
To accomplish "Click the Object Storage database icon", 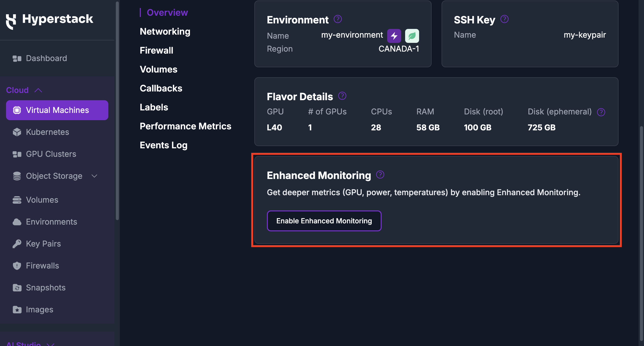I will click(x=17, y=176).
